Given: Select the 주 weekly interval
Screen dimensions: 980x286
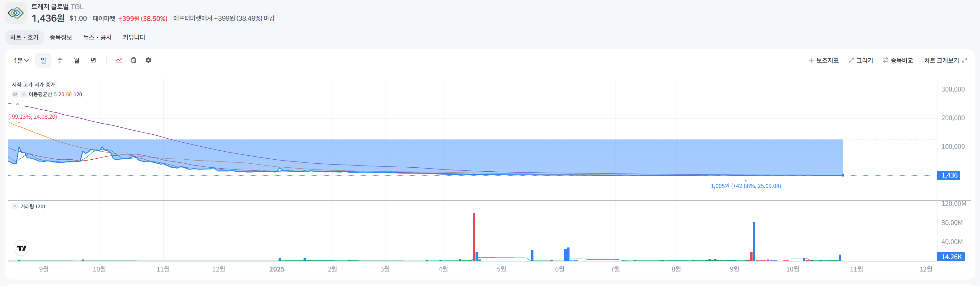Looking at the screenshot, I should 60,60.
